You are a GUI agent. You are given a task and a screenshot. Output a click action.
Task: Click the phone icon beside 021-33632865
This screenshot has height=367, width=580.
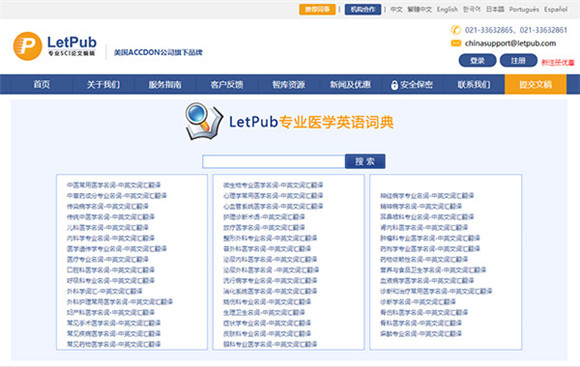coord(456,30)
